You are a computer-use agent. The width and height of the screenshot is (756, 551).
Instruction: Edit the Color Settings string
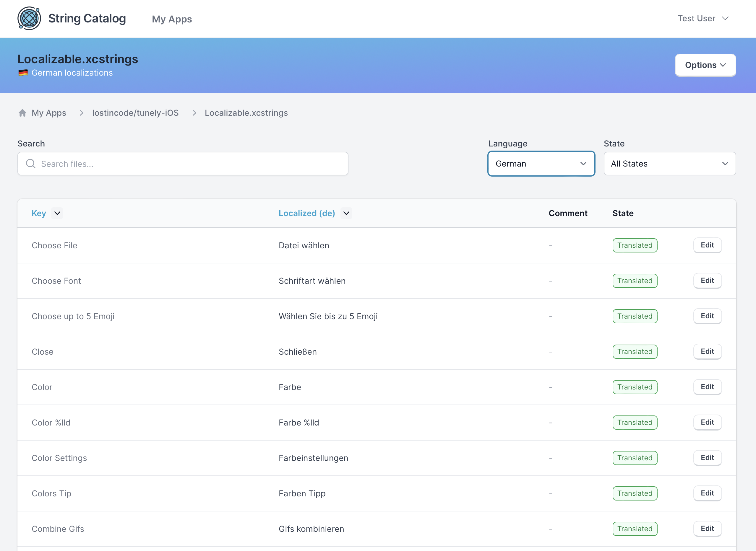[x=707, y=458]
